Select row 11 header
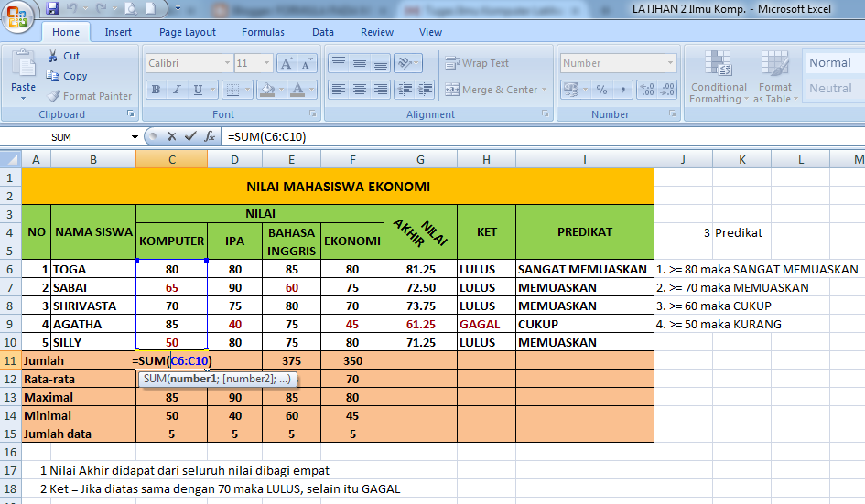The width and height of the screenshot is (865, 504). click(x=10, y=360)
